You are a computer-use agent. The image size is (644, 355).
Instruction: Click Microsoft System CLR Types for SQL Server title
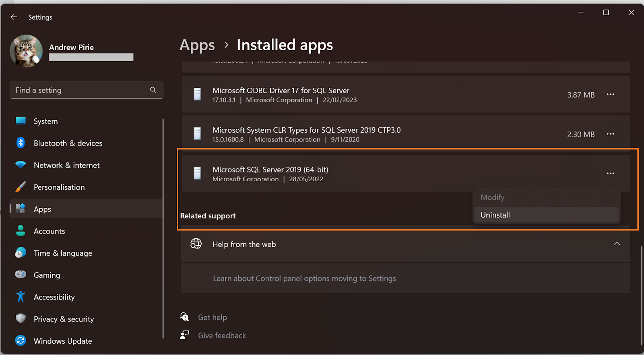point(307,130)
